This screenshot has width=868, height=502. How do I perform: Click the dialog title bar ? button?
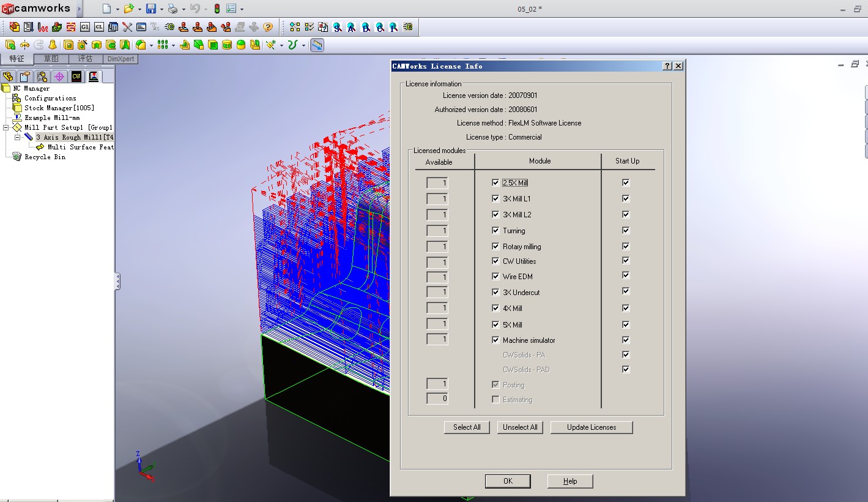click(667, 66)
